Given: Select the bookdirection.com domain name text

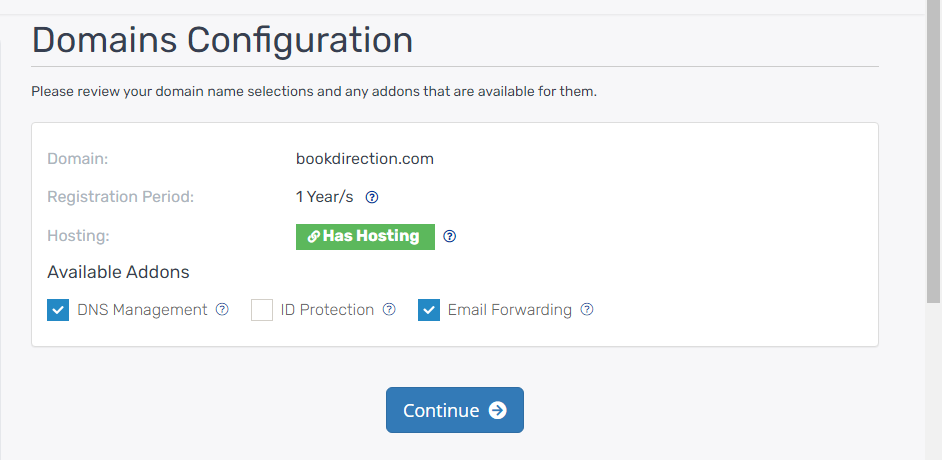Looking at the screenshot, I should (365, 158).
